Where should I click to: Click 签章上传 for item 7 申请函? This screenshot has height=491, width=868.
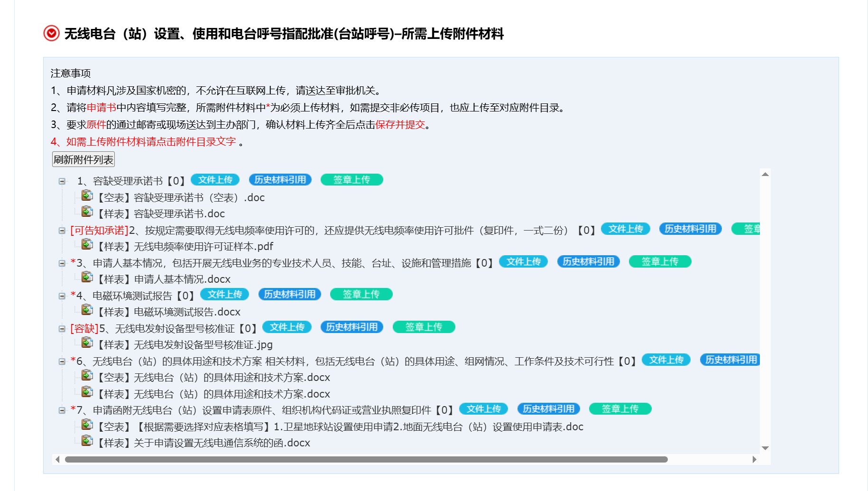620,409
